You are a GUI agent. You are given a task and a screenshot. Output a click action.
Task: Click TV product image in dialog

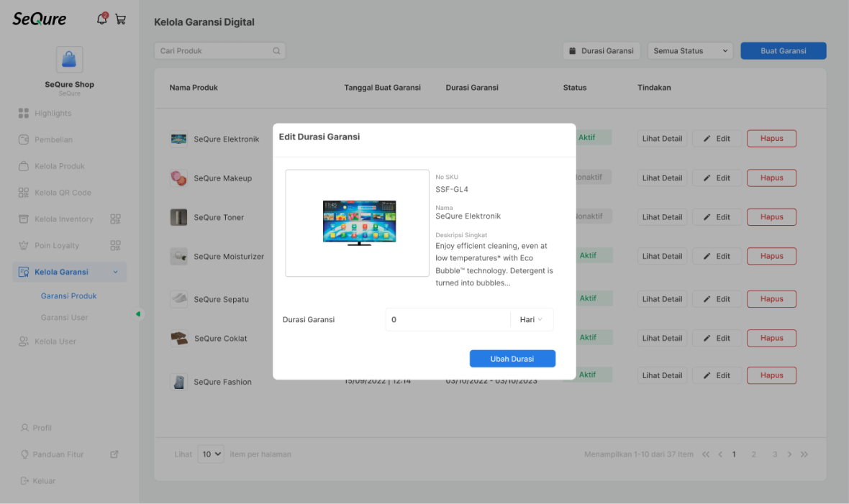359,223
